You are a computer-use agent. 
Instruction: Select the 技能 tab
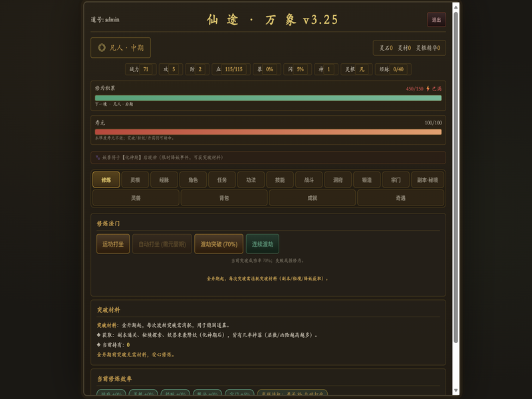point(280,180)
